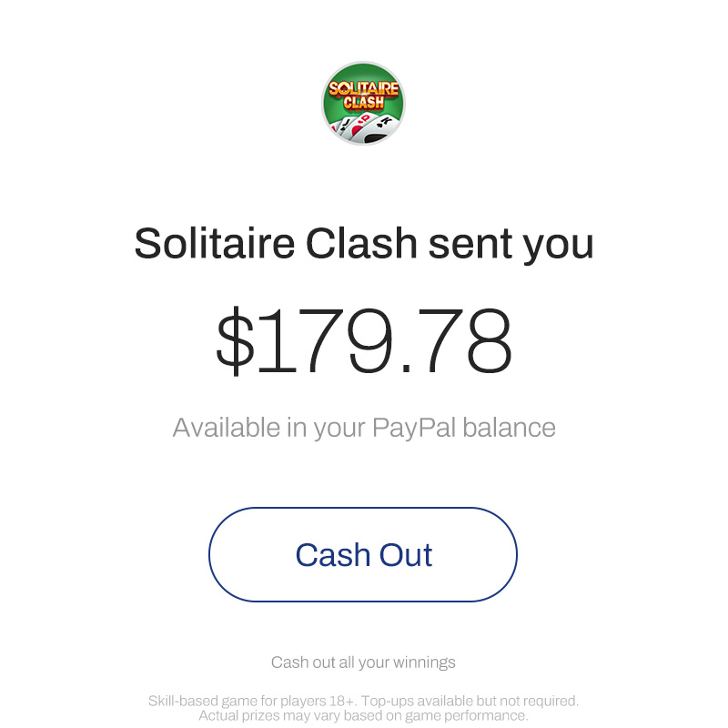The height and width of the screenshot is (728, 728).
Task: Click the blue-outlined Cash Out pill
Action: coord(363,554)
